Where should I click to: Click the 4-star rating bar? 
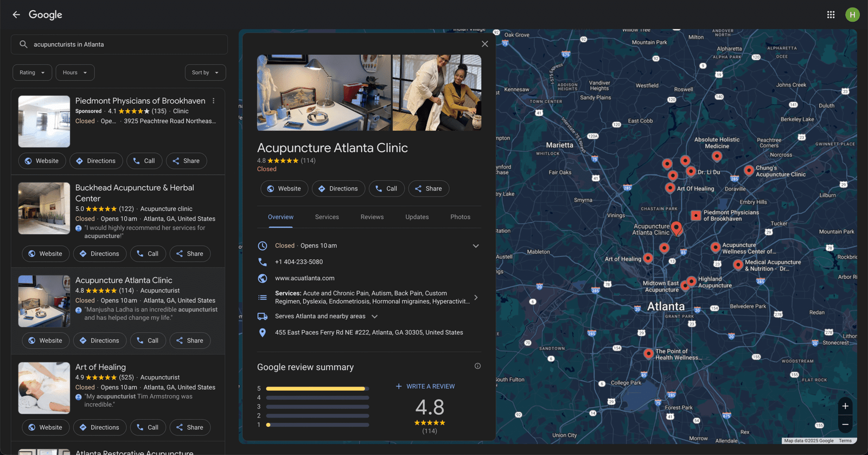[317, 398]
